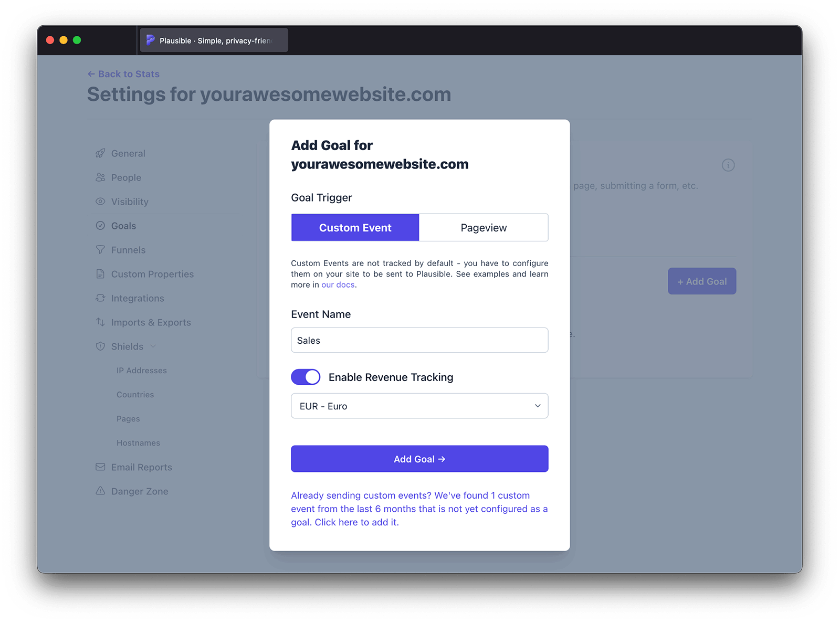Click the Danger Zone warning triangle icon
The height and width of the screenshot is (623, 840).
click(x=100, y=491)
